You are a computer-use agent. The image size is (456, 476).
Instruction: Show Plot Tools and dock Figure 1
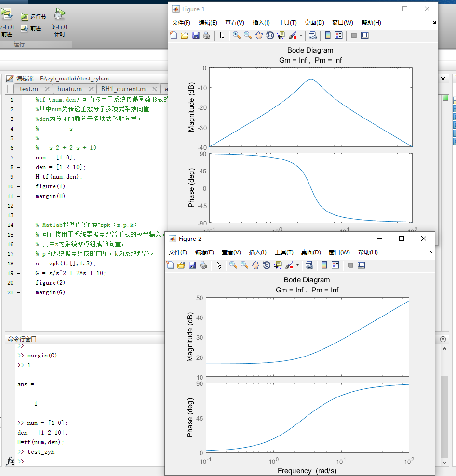[364, 36]
